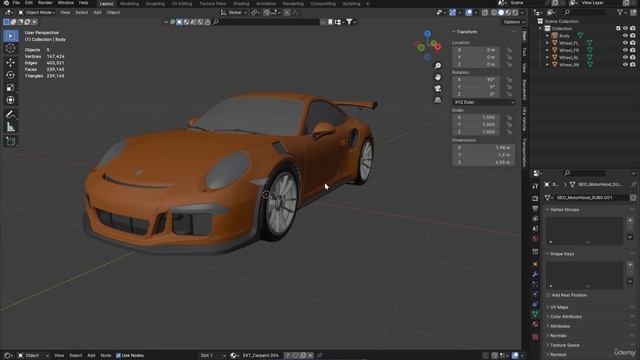The width and height of the screenshot is (640, 360).
Task: Switch to the Modeling workspace tab
Action: (129, 4)
